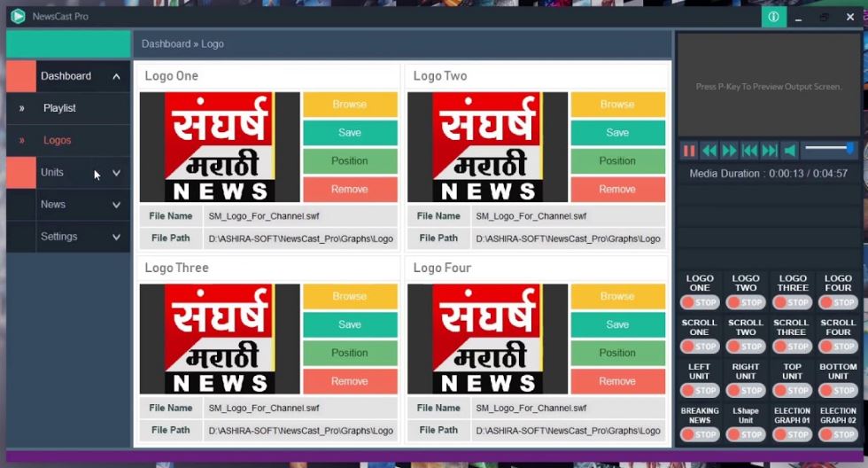The width and height of the screenshot is (868, 468).
Task: Click the NewsCast Pro app logo icon
Action: [x=19, y=16]
